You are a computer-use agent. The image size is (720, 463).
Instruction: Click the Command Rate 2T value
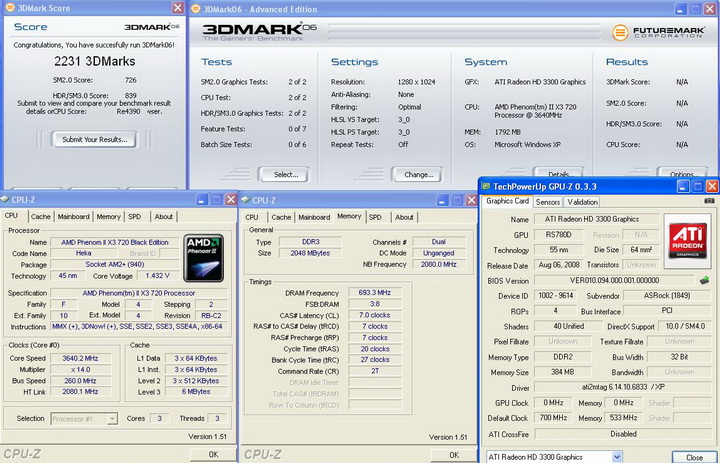click(x=375, y=371)
